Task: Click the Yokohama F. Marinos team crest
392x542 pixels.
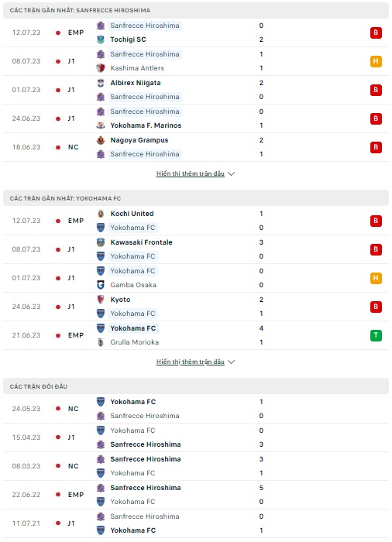Action: pos(101,125)
